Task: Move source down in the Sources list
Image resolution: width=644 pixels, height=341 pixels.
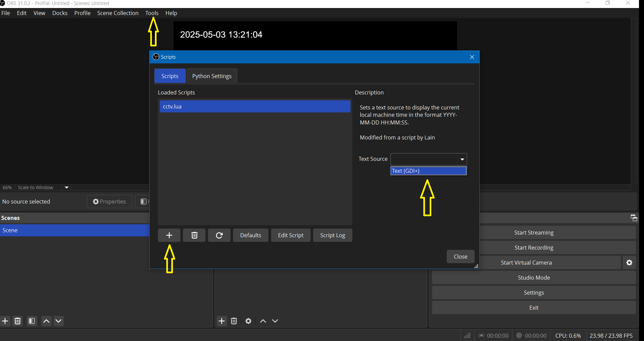Action: [275, 321]
